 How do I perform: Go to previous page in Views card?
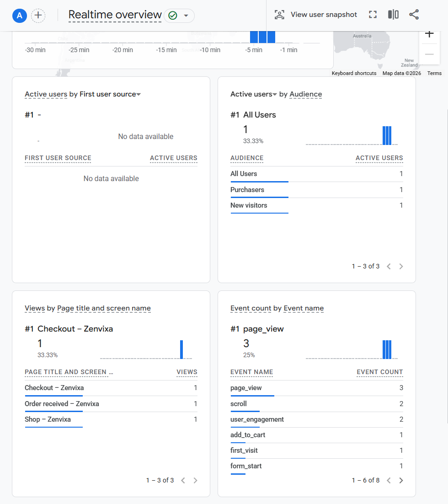point(183,480)
